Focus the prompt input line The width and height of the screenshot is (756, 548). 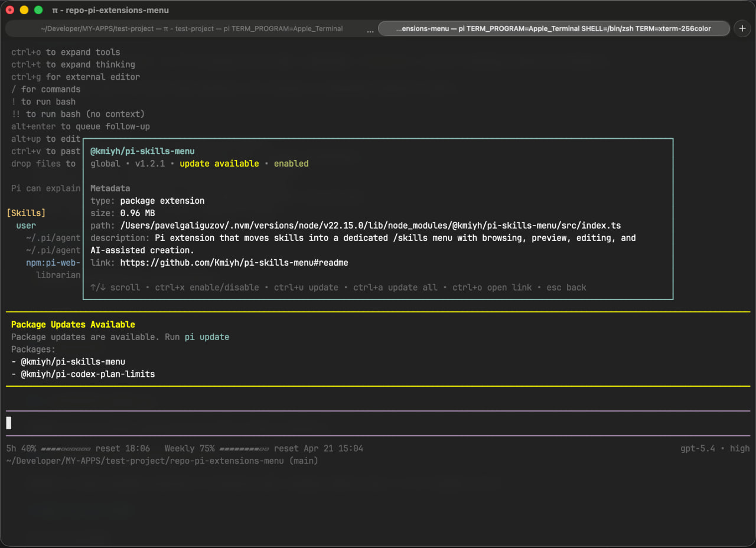click(378, 423)
